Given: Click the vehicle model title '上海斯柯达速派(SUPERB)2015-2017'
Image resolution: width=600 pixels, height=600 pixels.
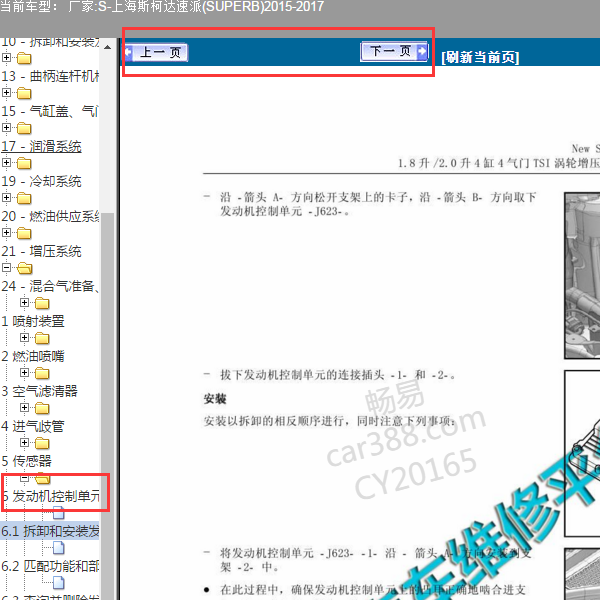Looking at the screenshot, I should click(x=217, y=7).
